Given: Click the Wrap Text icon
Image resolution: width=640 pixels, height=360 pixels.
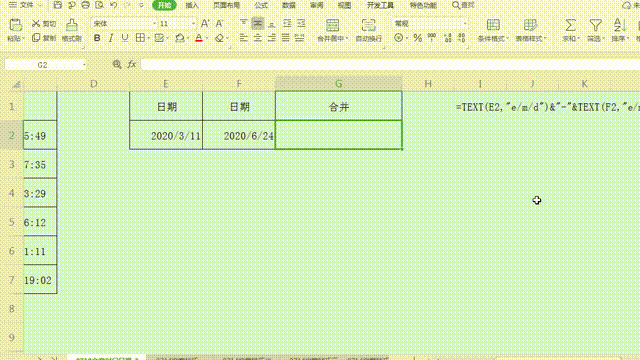Looking at the screenshot, I should tap(369, 25).
